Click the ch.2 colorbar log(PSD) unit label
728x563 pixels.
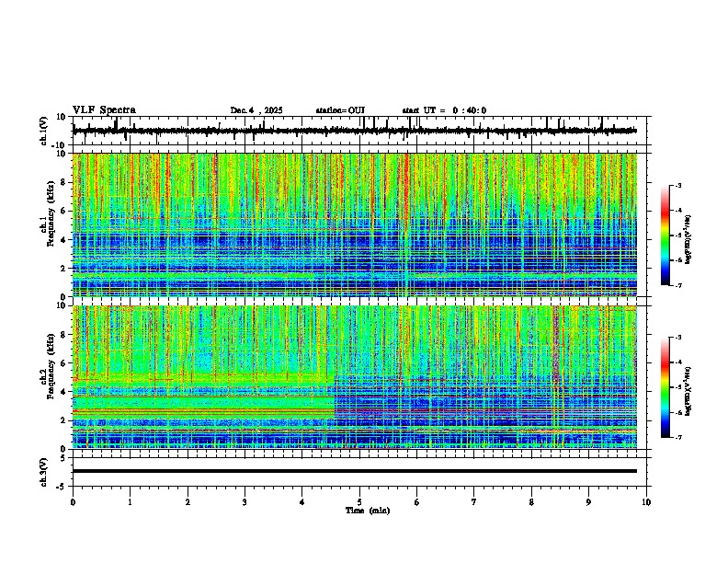click(688, 392)
